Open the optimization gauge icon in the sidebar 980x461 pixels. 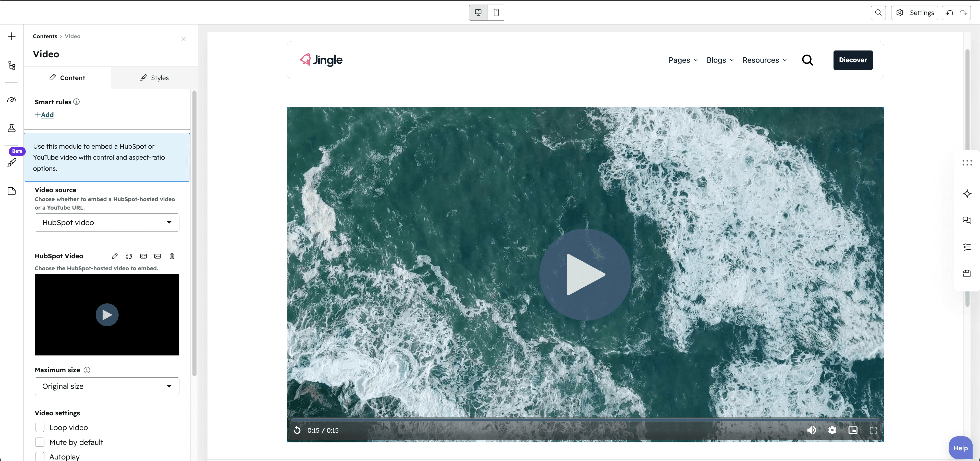(12, 100)
